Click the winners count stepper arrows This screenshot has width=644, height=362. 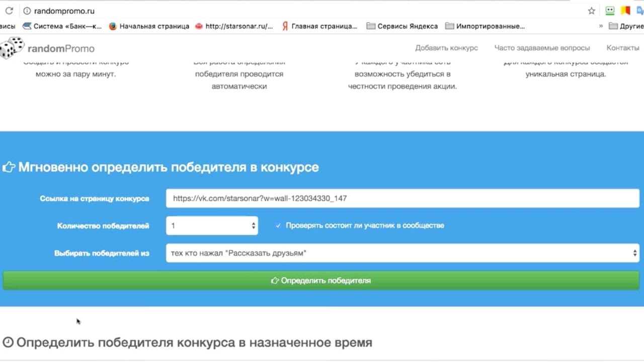pos(253,226)
